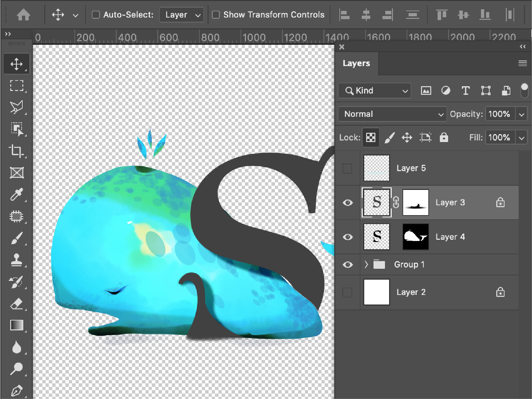This screenshot has height=399, width=532.
Task: Hide Layer 4 with its eye toggle
Action: pyautogui.click(x=347, y=237)
